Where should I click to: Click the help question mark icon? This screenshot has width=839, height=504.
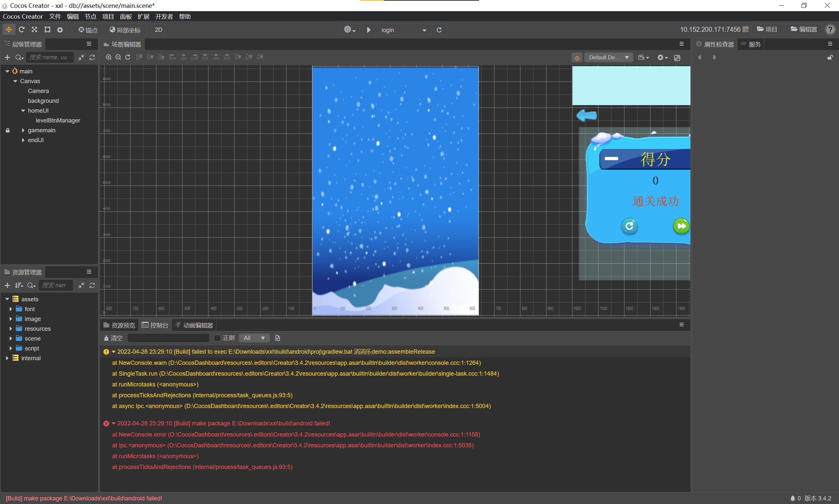tap(830, 29)
